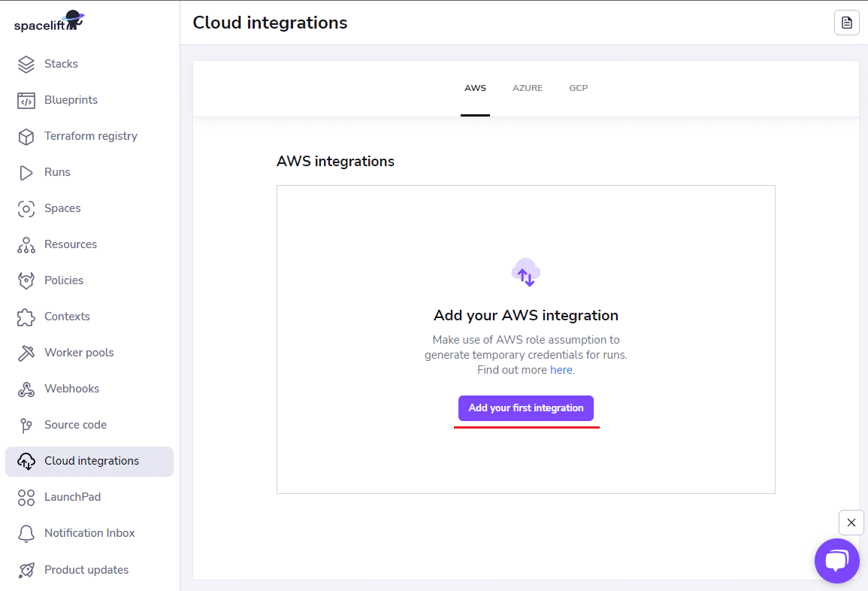Viewport: 868px width, 591px height.
Task: Click the 'Cloud integrations' page title
Action: [x=270, y=23]
